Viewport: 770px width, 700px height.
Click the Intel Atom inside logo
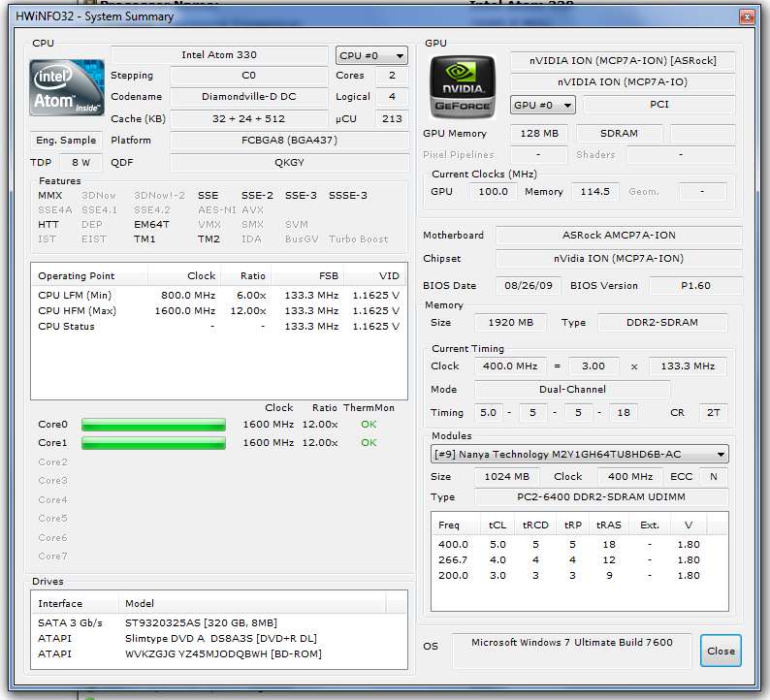point(67,88)
